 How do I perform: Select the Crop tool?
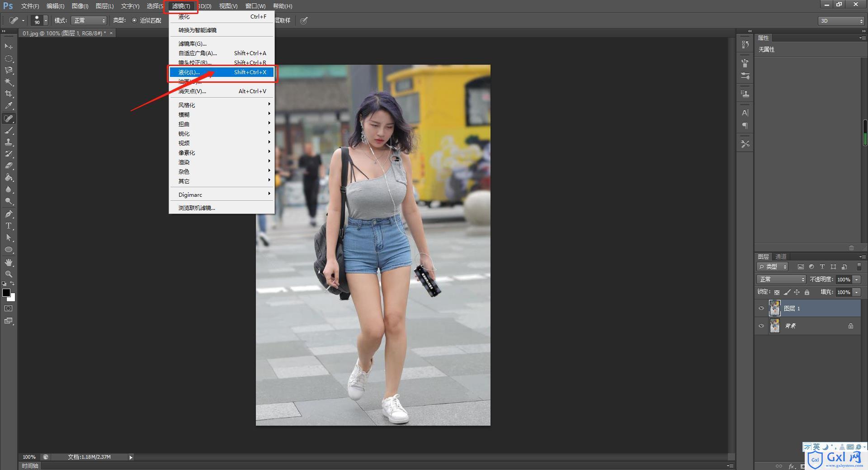pyautogui.click(x=9, y=94)
